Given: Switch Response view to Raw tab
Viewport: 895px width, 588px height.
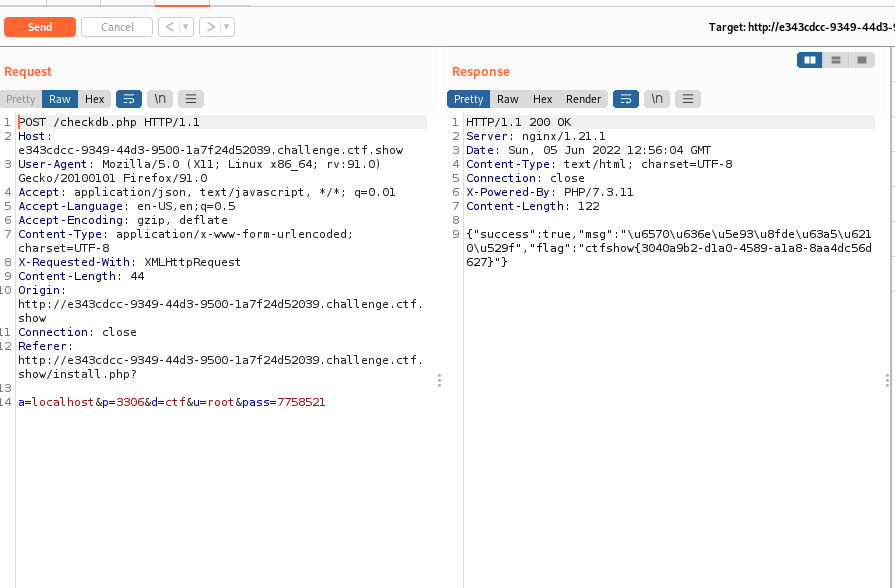Looking at the screenshot, I should tap(507, 99).
